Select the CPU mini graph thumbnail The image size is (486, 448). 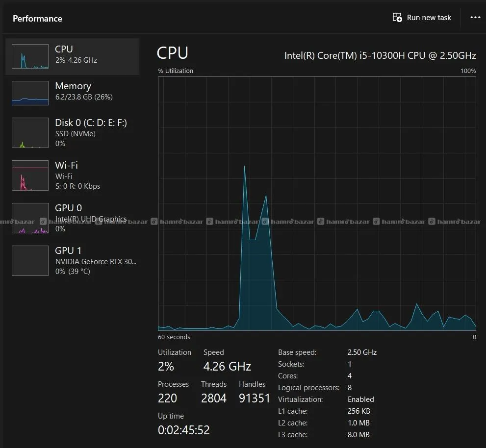point(30,56)
